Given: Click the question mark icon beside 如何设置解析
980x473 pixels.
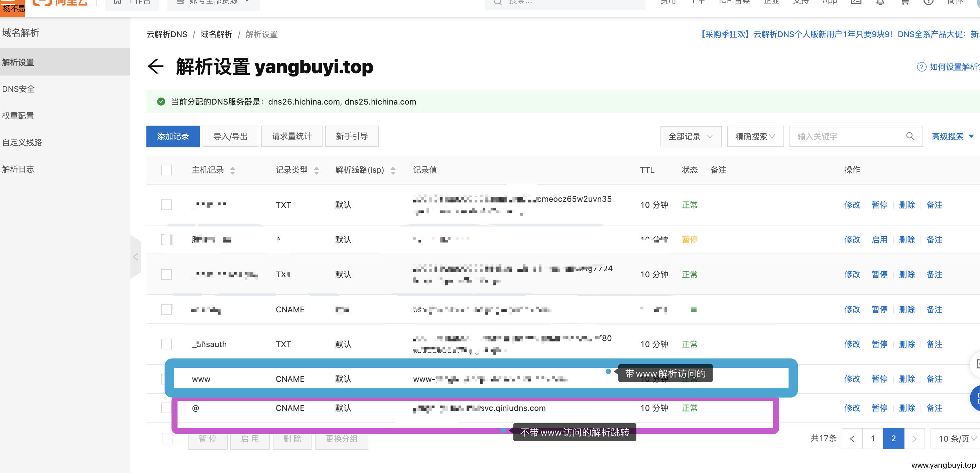Looking at the screenshot, I should tap(921, 67).
